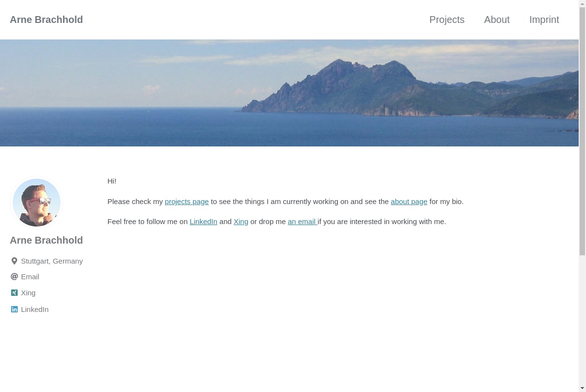
Task: Open the Projects navigation item
Action: click(x=447, y=20)
